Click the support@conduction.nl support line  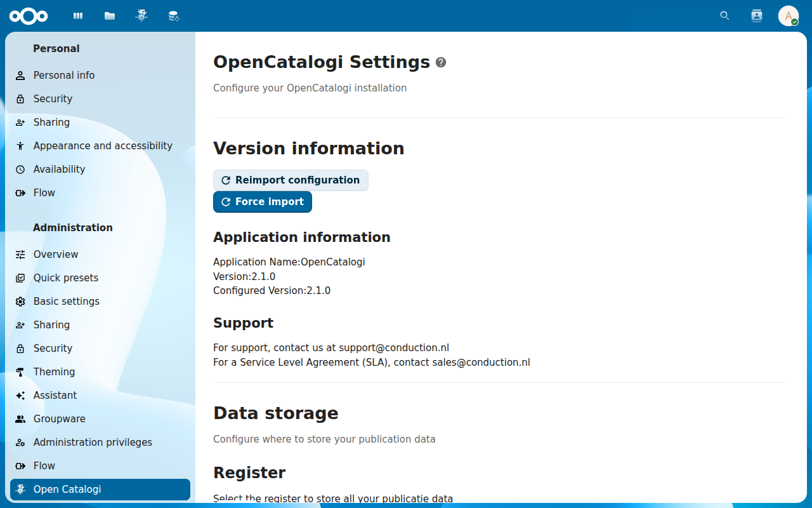pos(331,348)
